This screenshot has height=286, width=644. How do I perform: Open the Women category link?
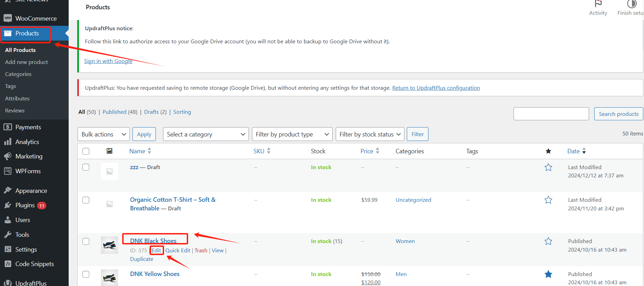coord(405,241)
